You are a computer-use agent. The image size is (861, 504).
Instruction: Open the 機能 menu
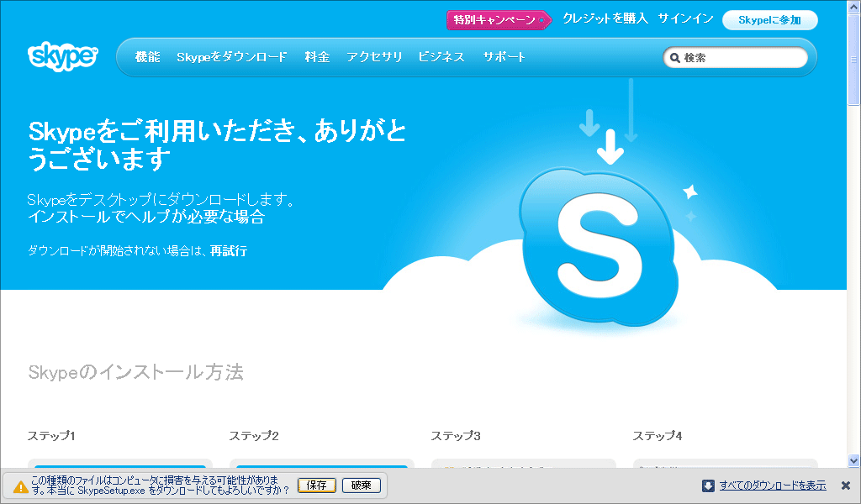(x=148, y=57)
